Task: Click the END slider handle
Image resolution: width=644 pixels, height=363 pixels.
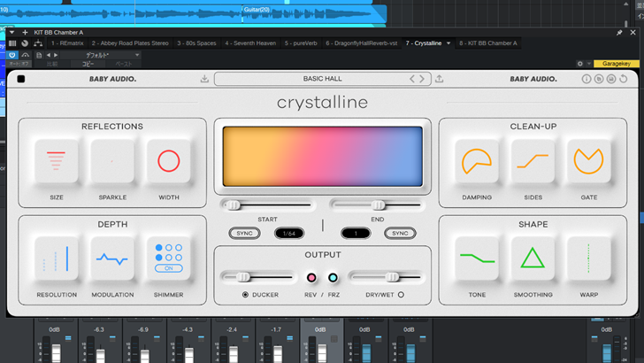Action: click(x=379, y=205)
